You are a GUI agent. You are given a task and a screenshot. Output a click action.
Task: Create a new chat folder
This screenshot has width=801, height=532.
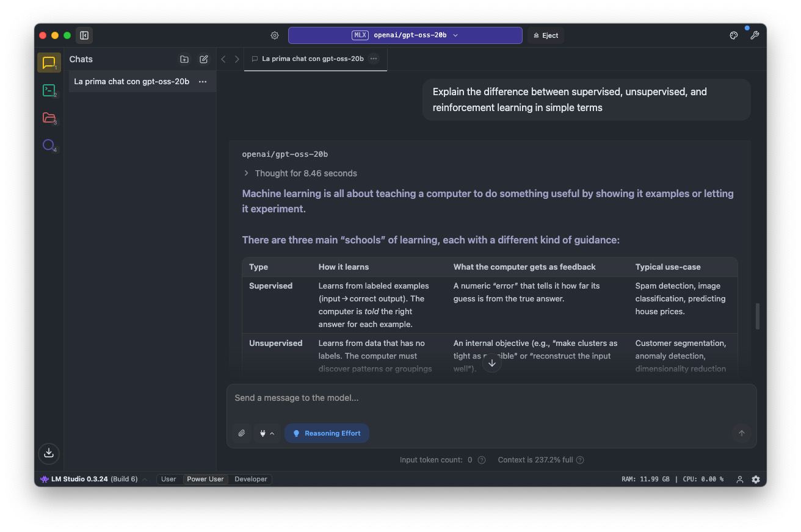click(x=184, y=59)
